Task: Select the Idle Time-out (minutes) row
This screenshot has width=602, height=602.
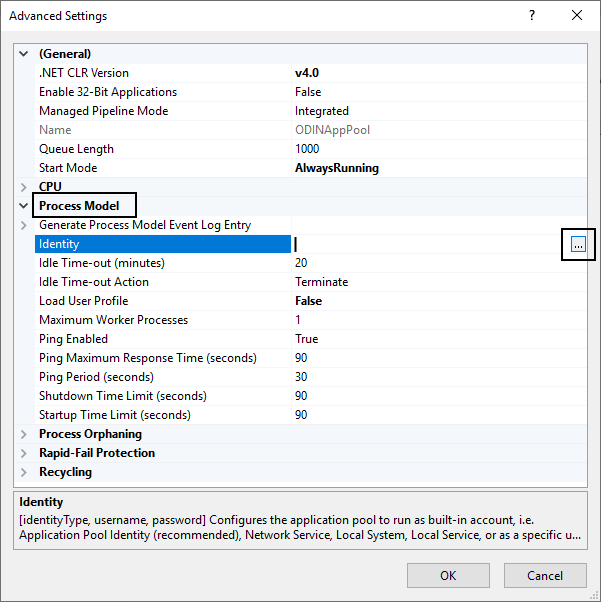Action: tap(101, 263)
